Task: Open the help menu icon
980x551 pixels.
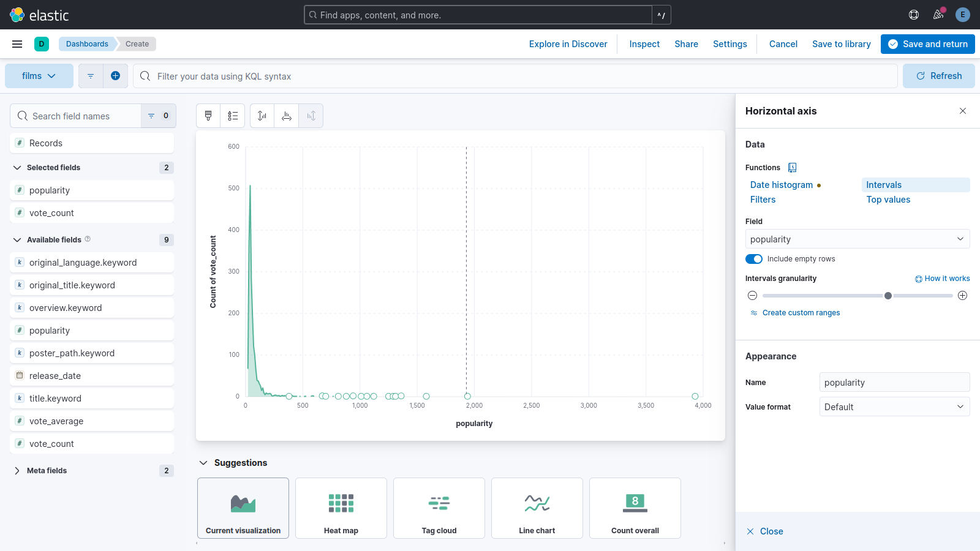Action: [x=914, y=15]
